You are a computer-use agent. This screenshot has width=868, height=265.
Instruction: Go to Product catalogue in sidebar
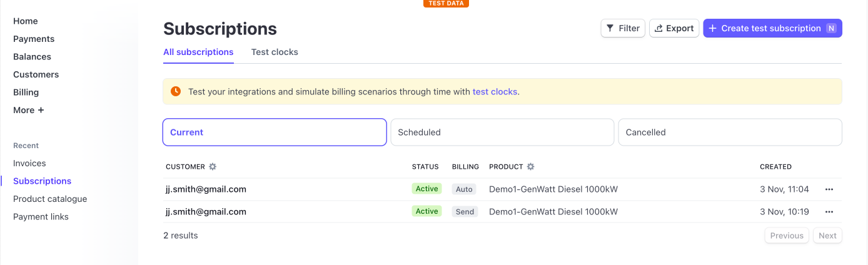point(50,199)
